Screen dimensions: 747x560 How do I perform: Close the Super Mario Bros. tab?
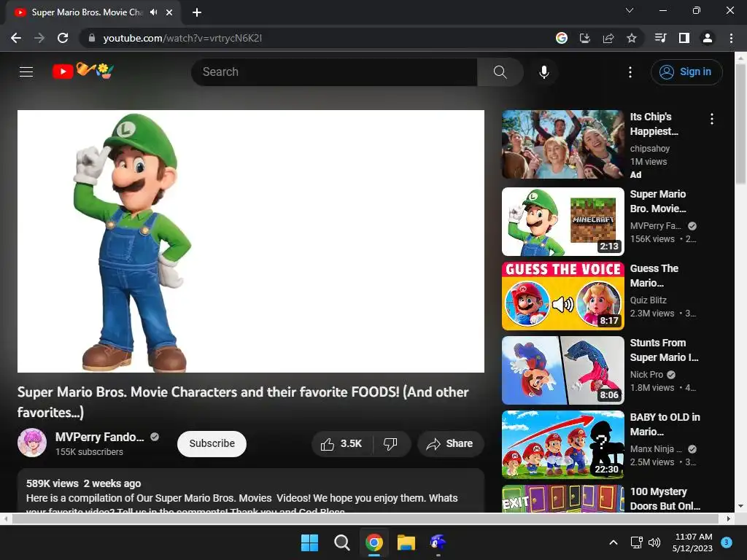(169, 12)
